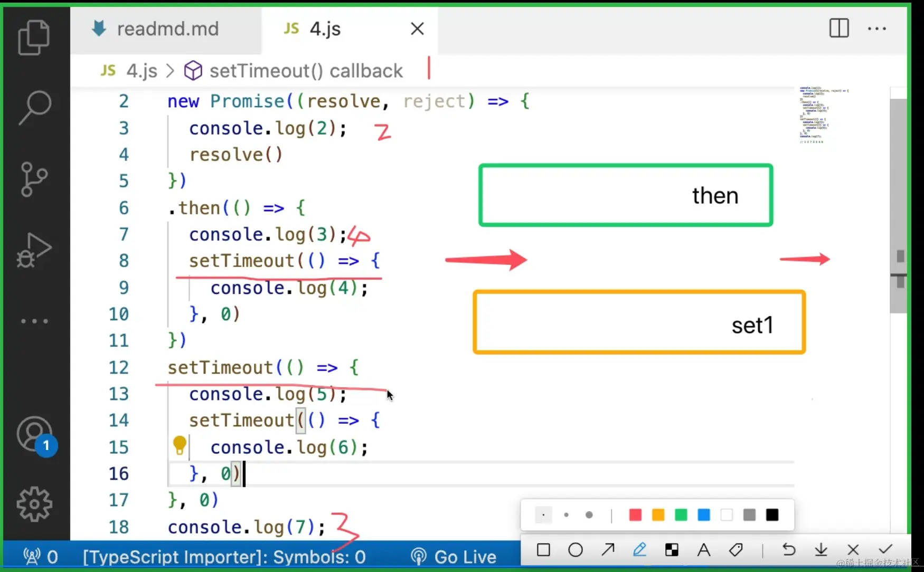Open the Source Control view

pyautogui.click(x=34, y=179)
